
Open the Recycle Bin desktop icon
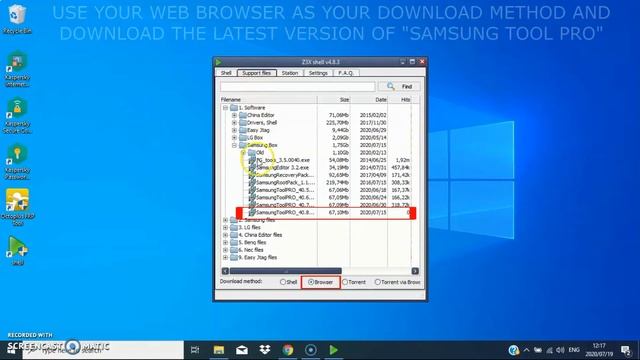click(17, 19)
